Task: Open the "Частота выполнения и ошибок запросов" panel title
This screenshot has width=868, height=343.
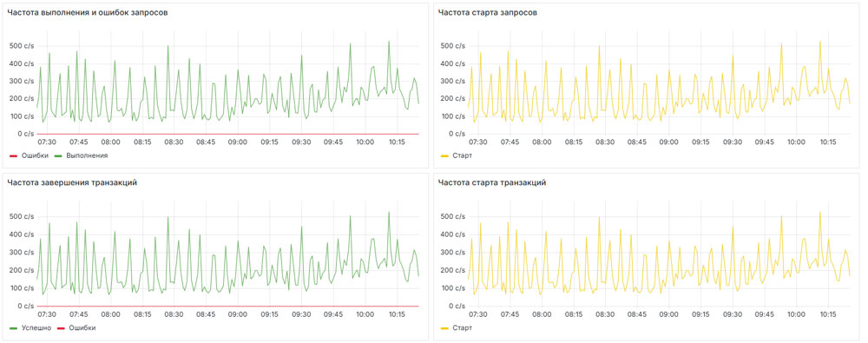Action: pyautogui.click(x=87, y=12)
